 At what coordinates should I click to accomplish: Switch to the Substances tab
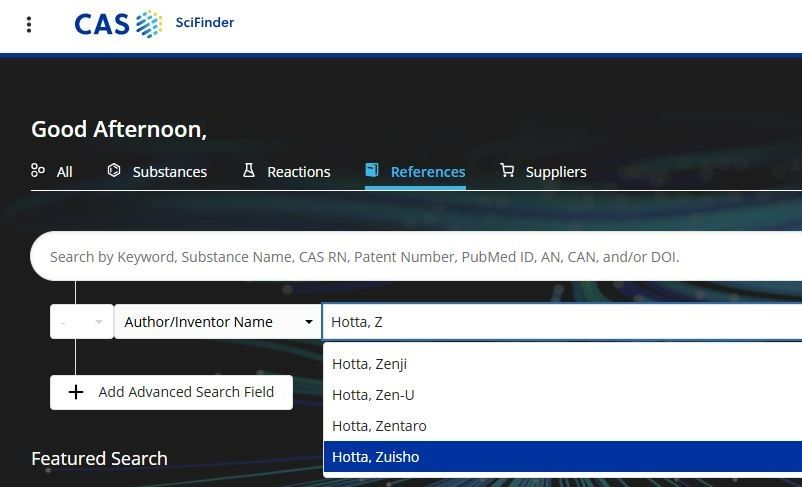(157, 171)
